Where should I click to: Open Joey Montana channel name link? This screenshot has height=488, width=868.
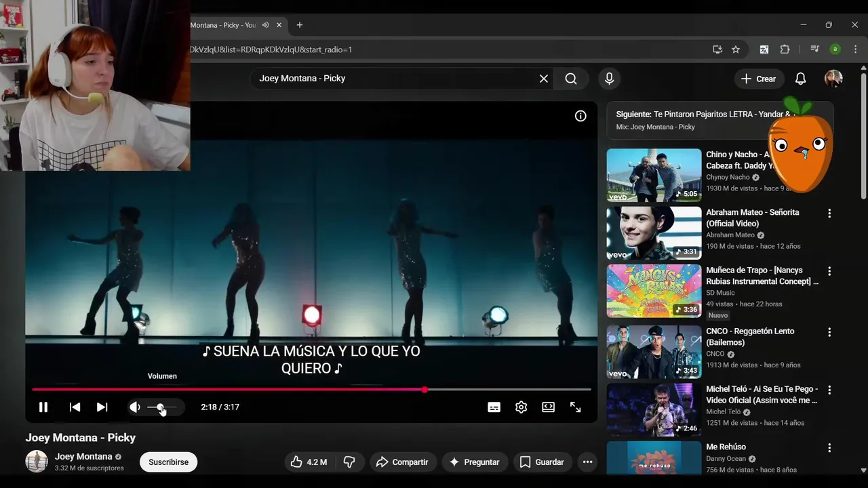point(83,457)
